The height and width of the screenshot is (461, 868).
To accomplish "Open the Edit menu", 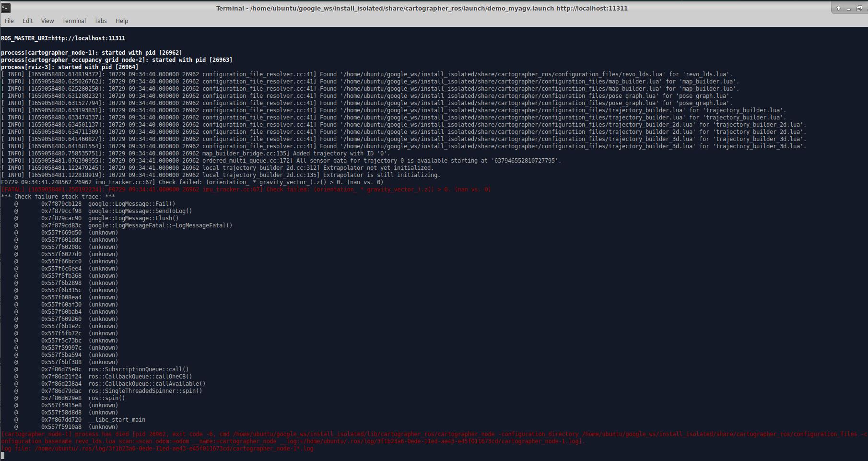I will tap(27, 21).
